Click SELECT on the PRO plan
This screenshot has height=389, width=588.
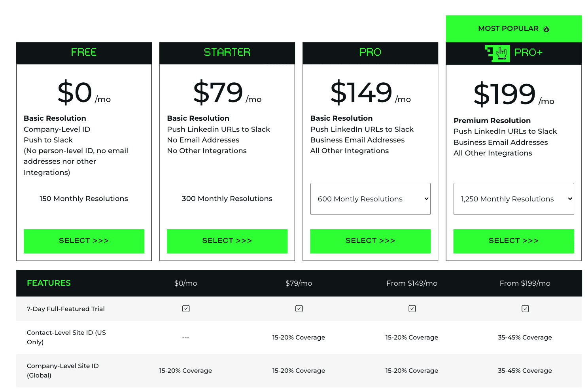coord(370,241)
